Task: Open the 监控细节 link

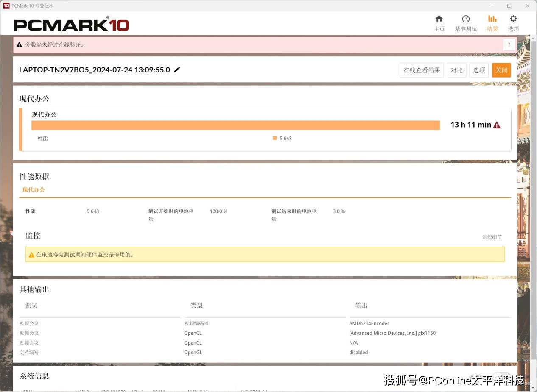Action: point(492,237)
